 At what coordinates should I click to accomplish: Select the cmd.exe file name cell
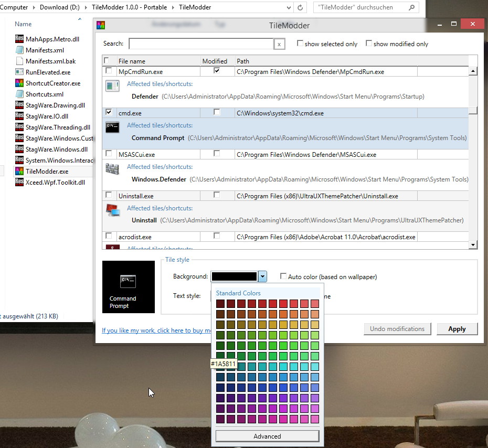pyautogui.click(x=158, y=113)
